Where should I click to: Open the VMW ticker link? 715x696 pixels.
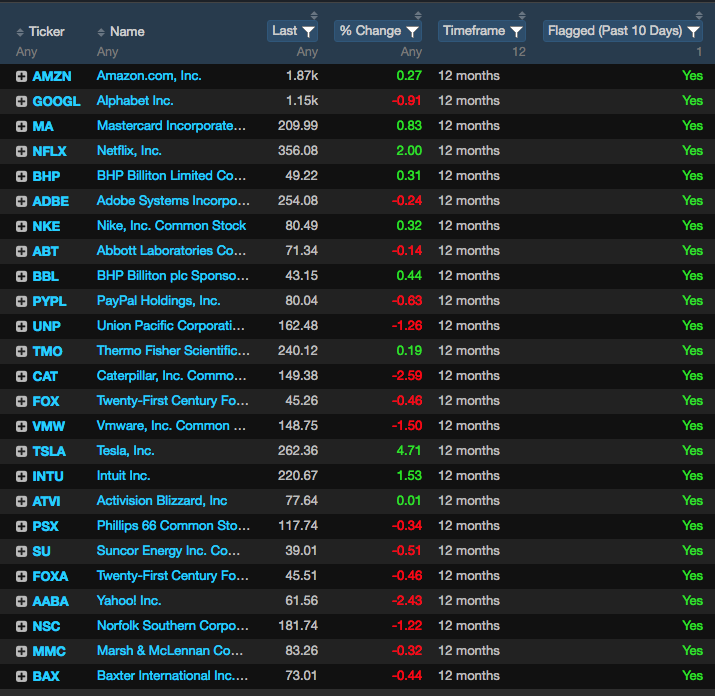coord(49,426)
